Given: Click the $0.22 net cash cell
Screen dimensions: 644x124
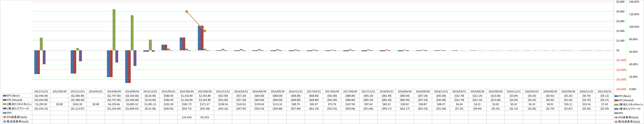Looking at the screenshot, I should 514,104.
